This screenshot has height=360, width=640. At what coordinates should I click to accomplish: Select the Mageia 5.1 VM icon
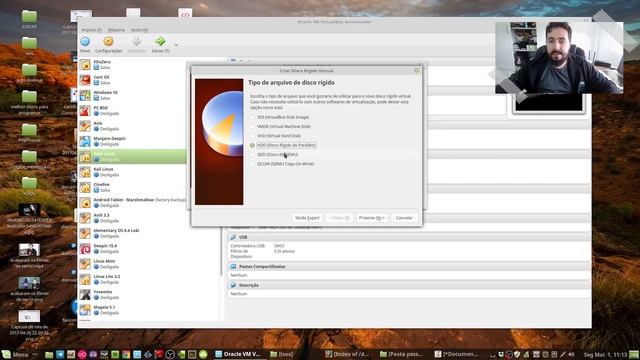pyautogui.click(x=85, y=310)
